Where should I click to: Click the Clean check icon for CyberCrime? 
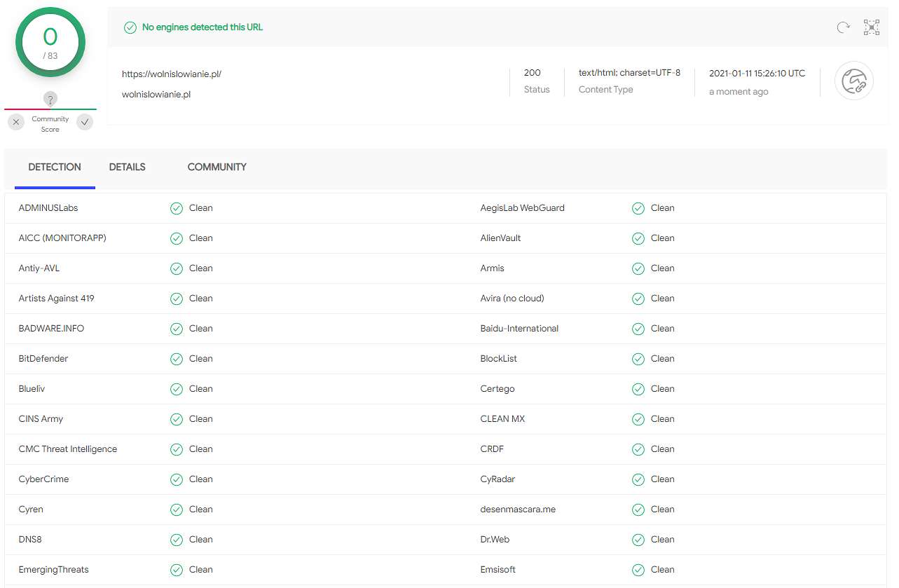click(x=177, y=479)
